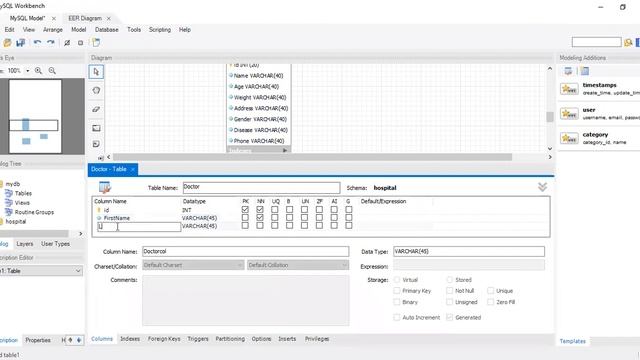Click first Modeling Additions toolbar icon

point(568,71)
